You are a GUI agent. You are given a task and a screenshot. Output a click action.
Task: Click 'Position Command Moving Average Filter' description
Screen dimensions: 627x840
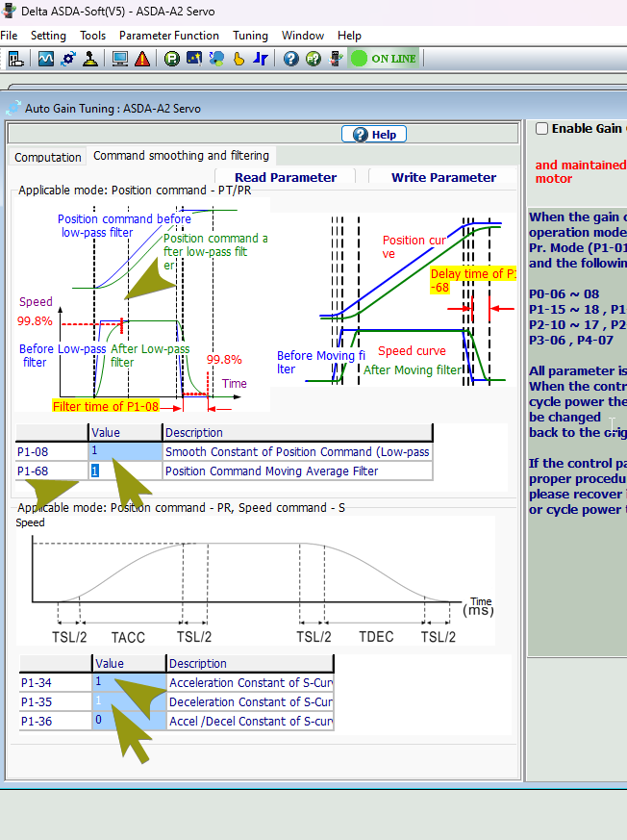[x=297, y=471]
